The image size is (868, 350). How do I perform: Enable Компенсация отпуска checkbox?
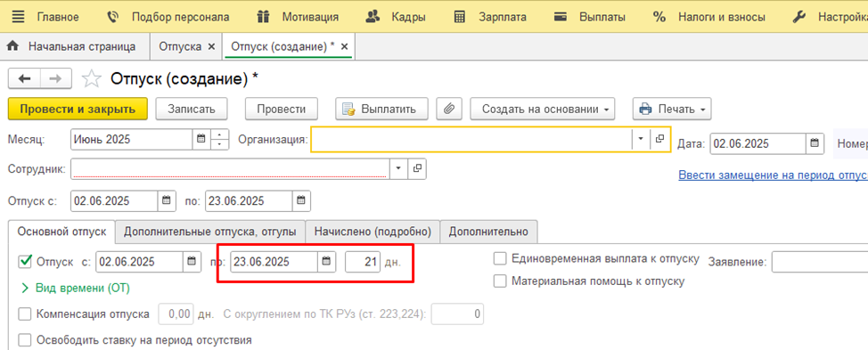click(x=25, y=314)
